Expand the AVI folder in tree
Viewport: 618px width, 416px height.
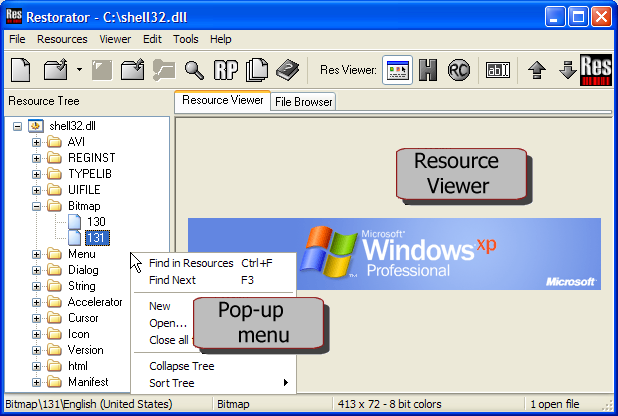37,142
